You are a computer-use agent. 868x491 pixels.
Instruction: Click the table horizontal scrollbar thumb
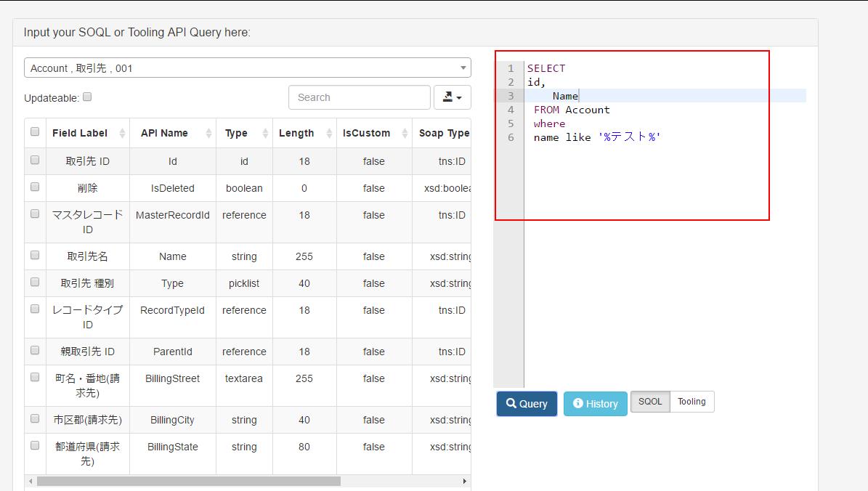coord(189,481)
